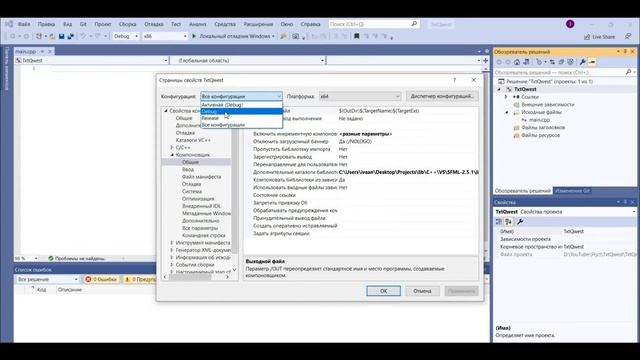Click the highlighted preview icon in Solution Explorer toolbar
The image size is (640, 360).
point(592,62)
